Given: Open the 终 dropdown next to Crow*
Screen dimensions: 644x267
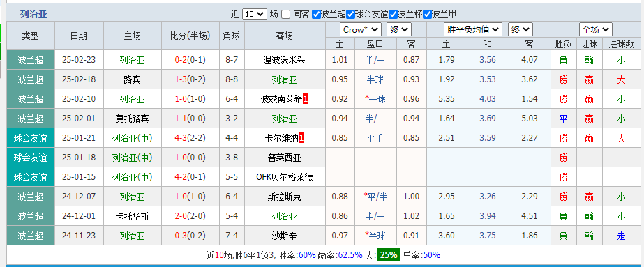Looking at the screenshot, I should [x=399, y=29].
